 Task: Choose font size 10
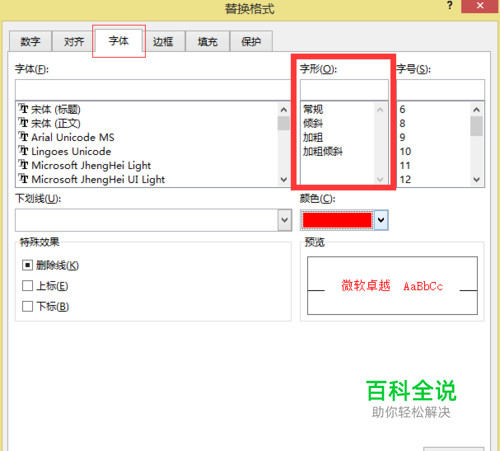point(405,151)
